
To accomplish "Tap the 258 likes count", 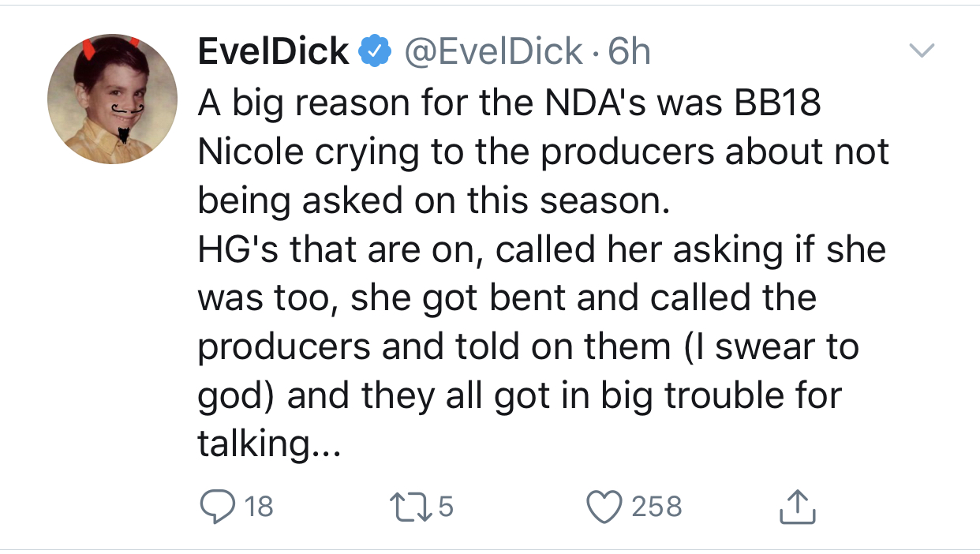I will pyautogui.click(x=656, y=507).
